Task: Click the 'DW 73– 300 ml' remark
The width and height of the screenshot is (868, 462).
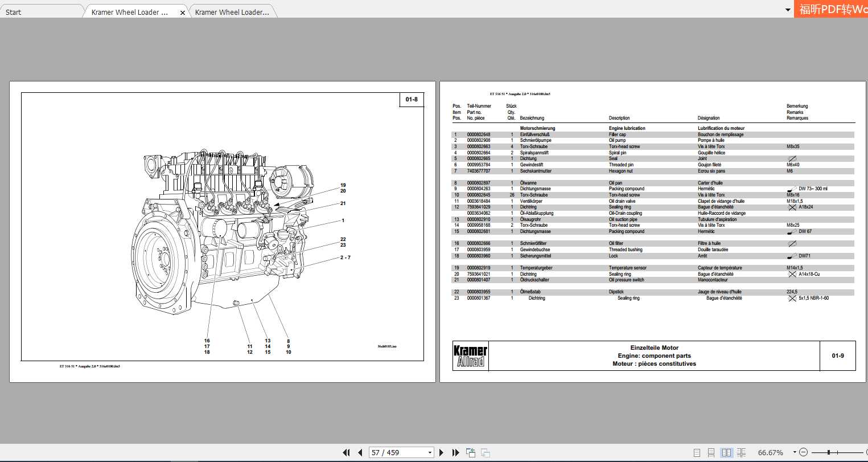Action: [x=813, y=189]
